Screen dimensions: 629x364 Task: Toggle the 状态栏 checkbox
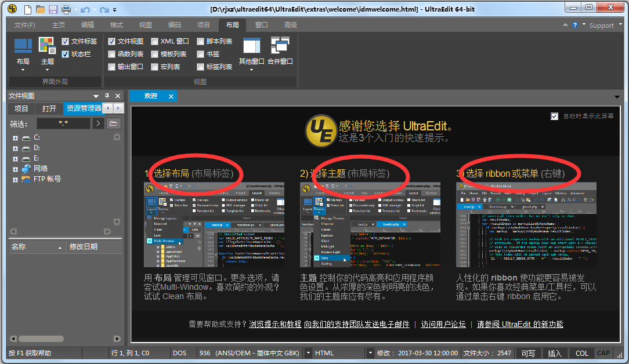tap(66, 54)
